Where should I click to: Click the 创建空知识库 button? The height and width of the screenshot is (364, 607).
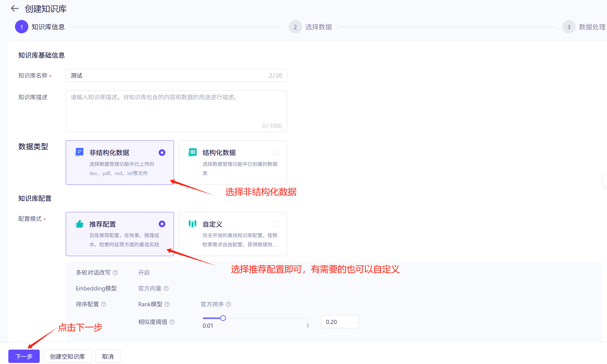67,356
